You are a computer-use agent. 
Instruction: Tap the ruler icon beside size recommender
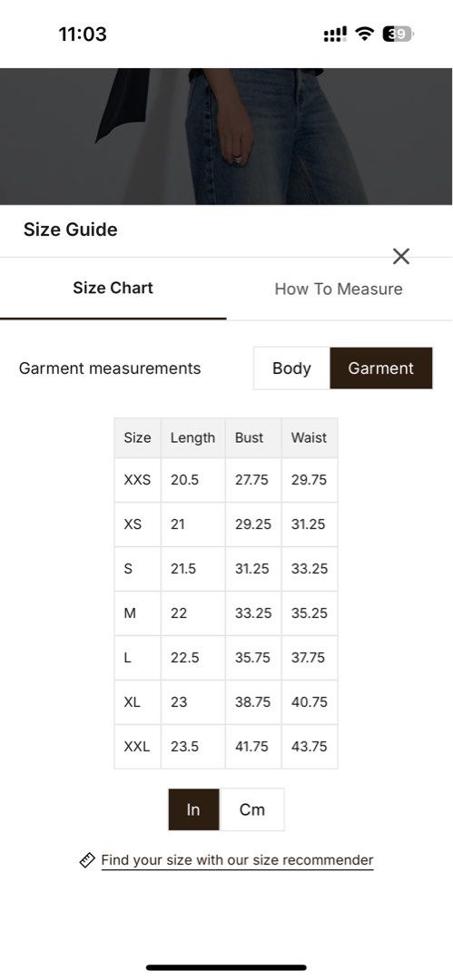[x=87, y=860]
